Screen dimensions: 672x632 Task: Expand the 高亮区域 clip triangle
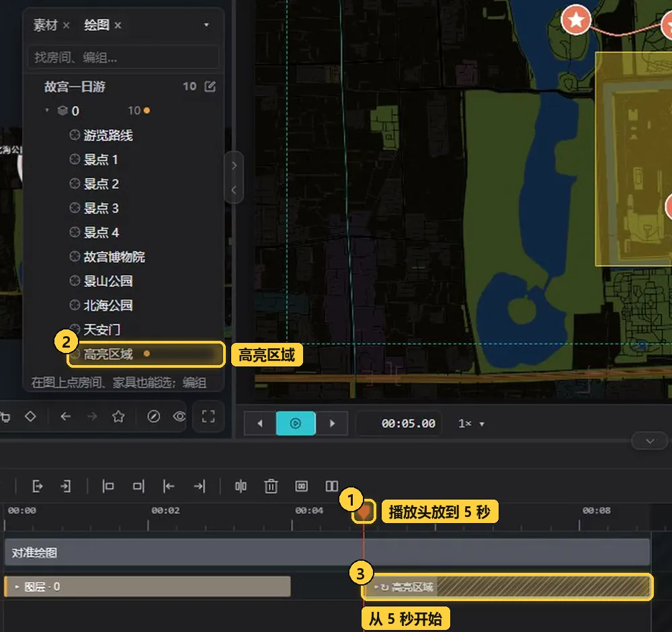(376, 587)
